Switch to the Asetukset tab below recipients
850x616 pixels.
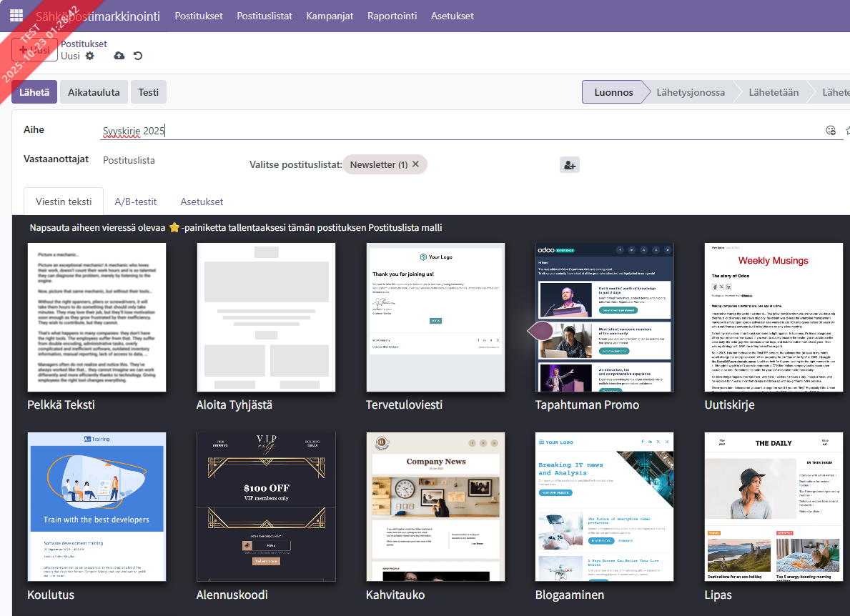[202, 202]
